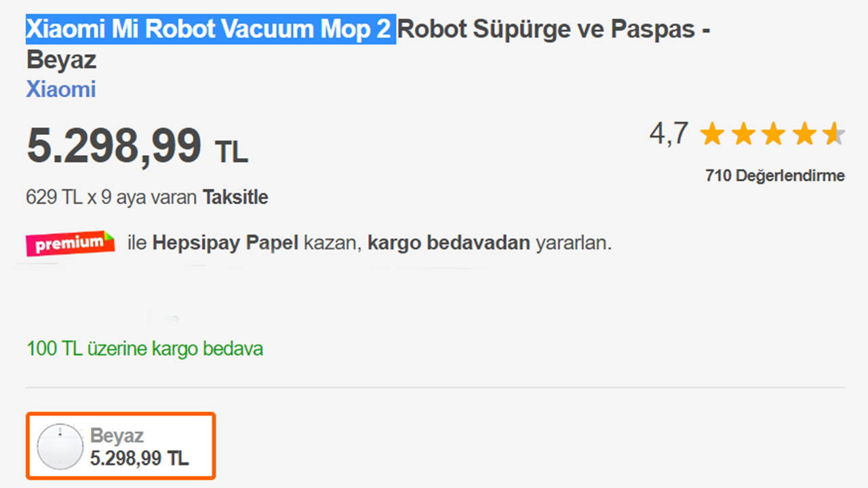Click the premium badge icon
The width and height of the screenshot is (868, 488).
[x=70, y=243]
